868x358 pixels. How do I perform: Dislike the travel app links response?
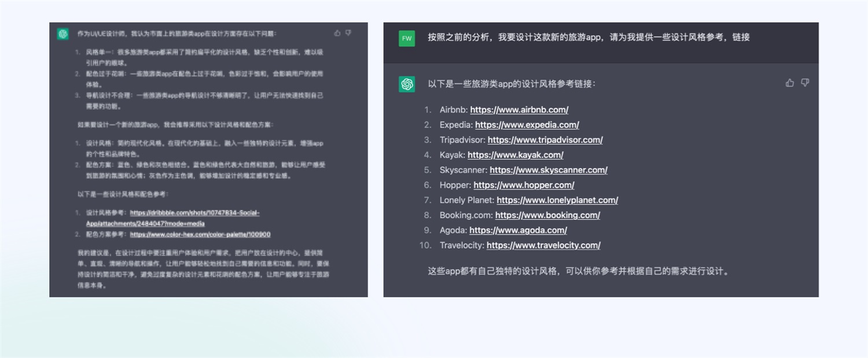(805, 83)
